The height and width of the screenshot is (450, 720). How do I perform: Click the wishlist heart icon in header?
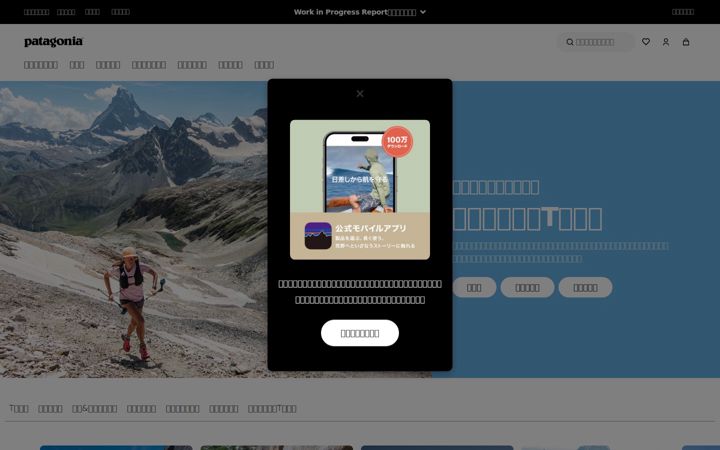(x=646, y=42)
